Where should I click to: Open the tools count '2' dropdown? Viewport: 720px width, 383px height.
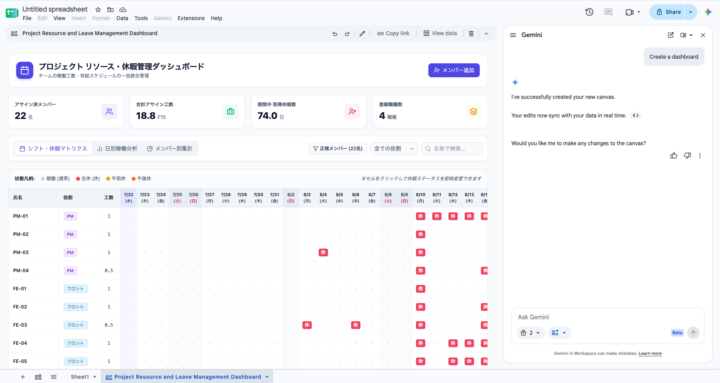pyautogui.click(x=530, y=333)
